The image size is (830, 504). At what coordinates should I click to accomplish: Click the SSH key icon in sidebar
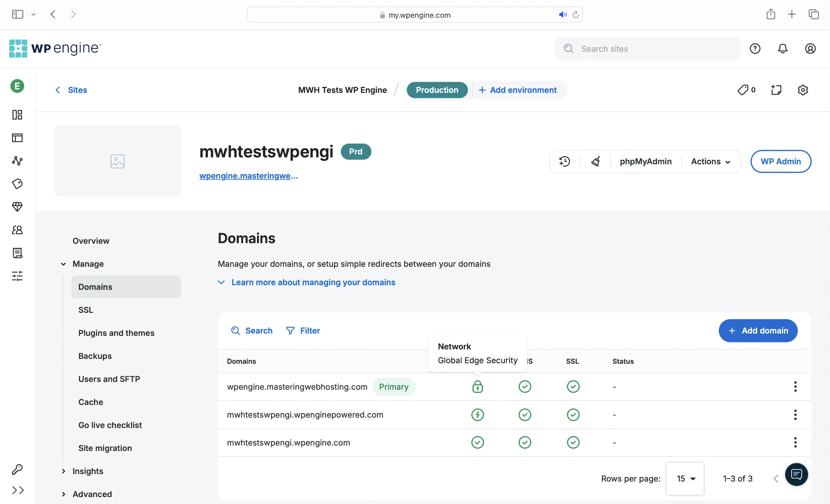pyautogui.click(x=17, y=469)
